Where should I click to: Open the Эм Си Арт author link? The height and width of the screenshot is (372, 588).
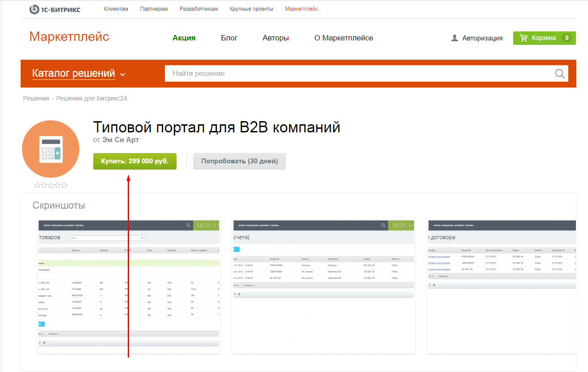click(x=121, y=140)
